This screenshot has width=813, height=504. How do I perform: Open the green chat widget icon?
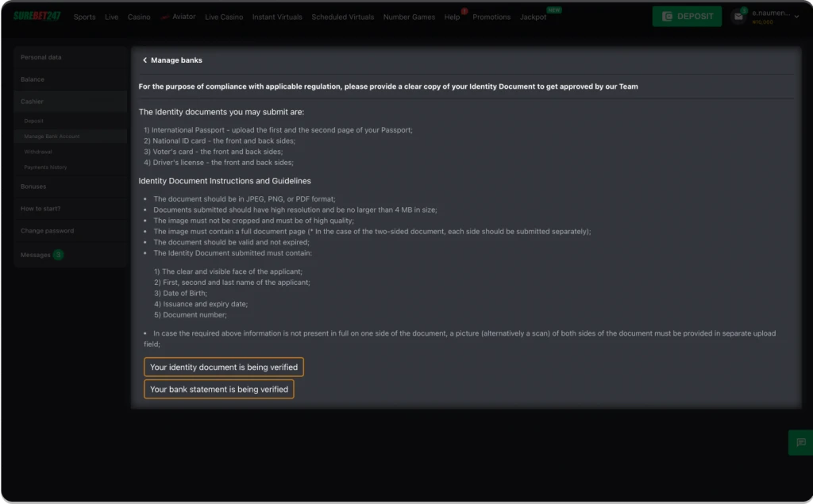tap(800, 442)
